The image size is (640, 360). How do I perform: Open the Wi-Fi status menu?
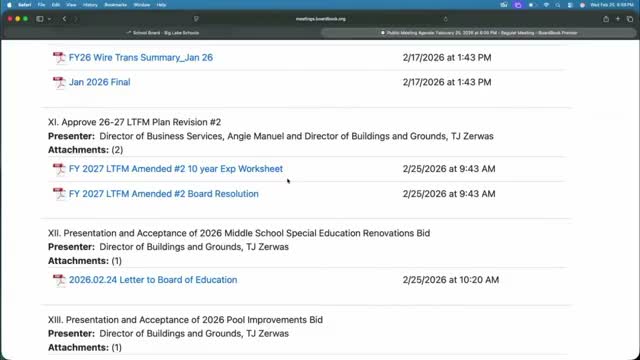(546, 5)
